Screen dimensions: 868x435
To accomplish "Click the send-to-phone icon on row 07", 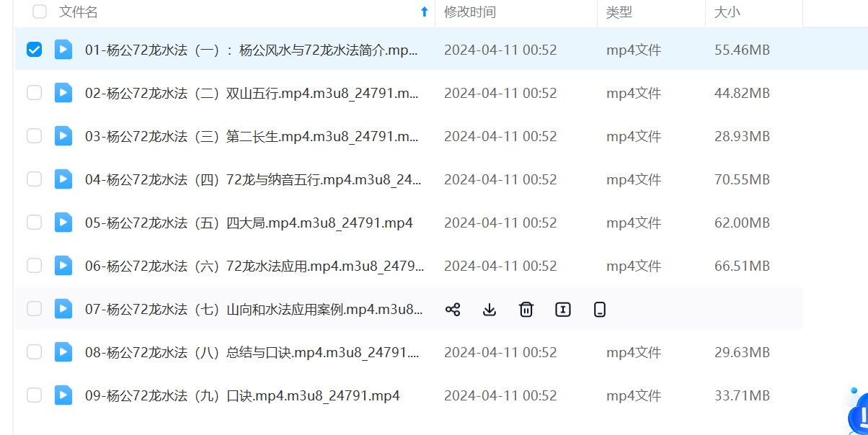I will pos(600,310).
